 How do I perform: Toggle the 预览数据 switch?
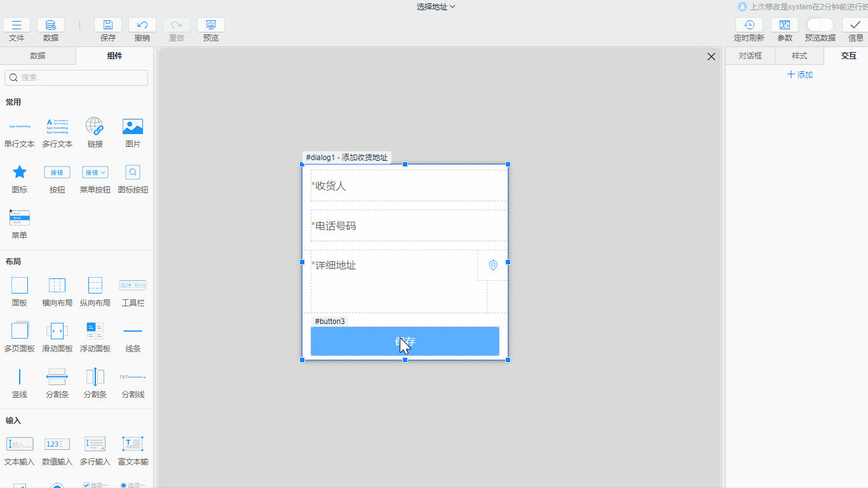click(820, 25)
